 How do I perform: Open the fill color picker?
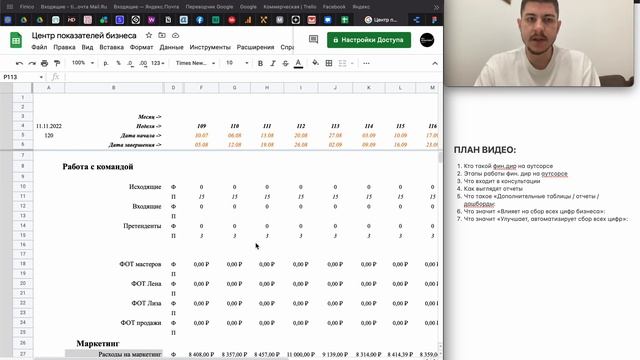316,63
